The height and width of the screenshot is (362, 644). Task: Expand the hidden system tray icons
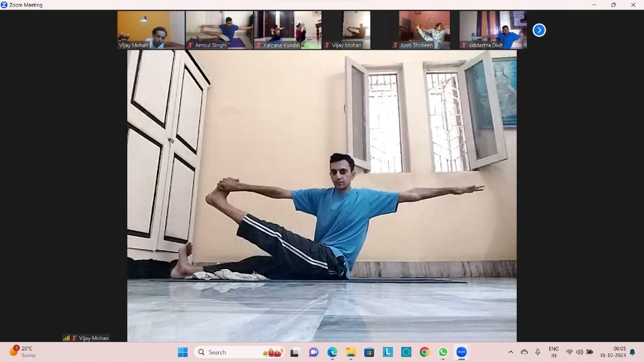[510, 352]
